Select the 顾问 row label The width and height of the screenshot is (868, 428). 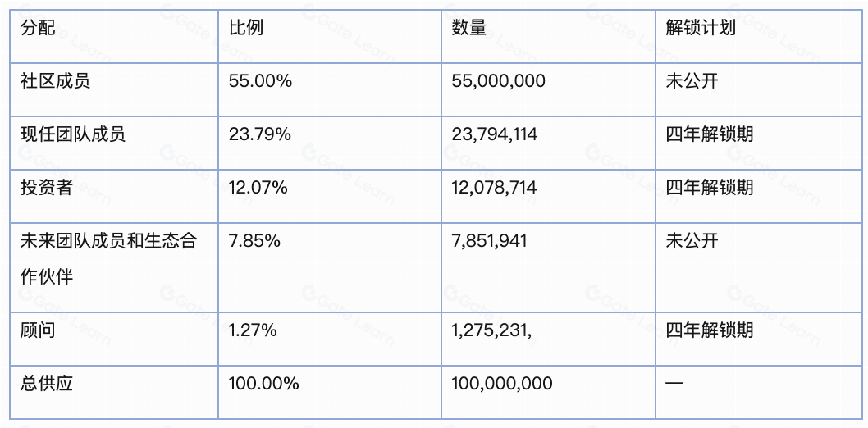(x=114, y=339)
